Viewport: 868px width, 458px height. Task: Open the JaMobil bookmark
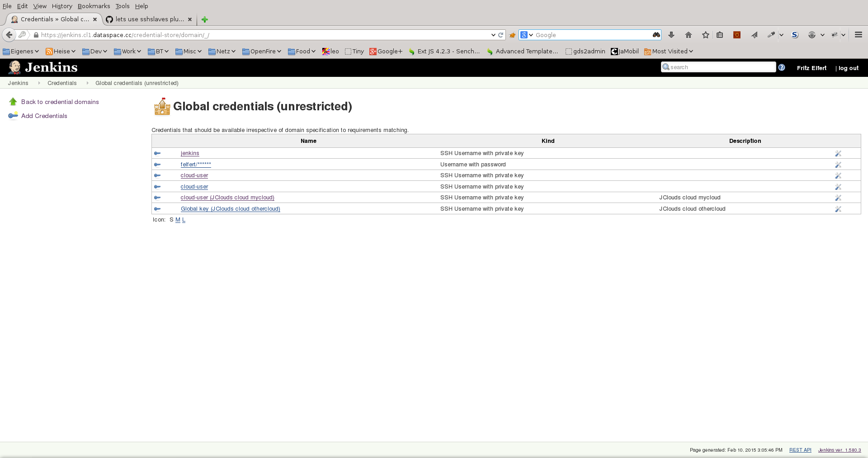(x=625, y=51)
